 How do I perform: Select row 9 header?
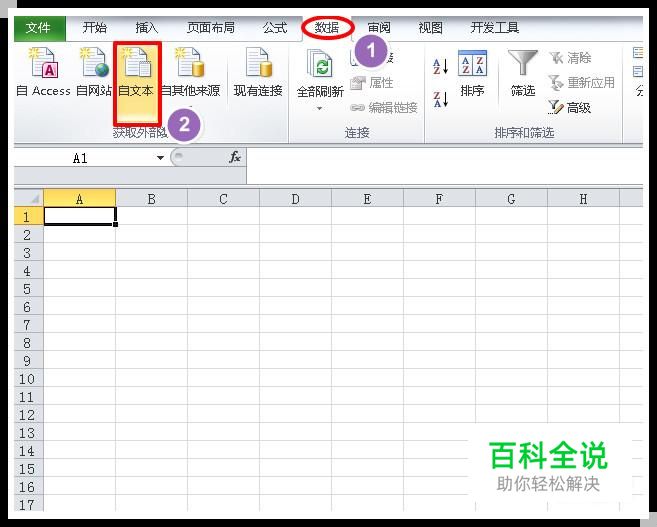pos(28,361)
